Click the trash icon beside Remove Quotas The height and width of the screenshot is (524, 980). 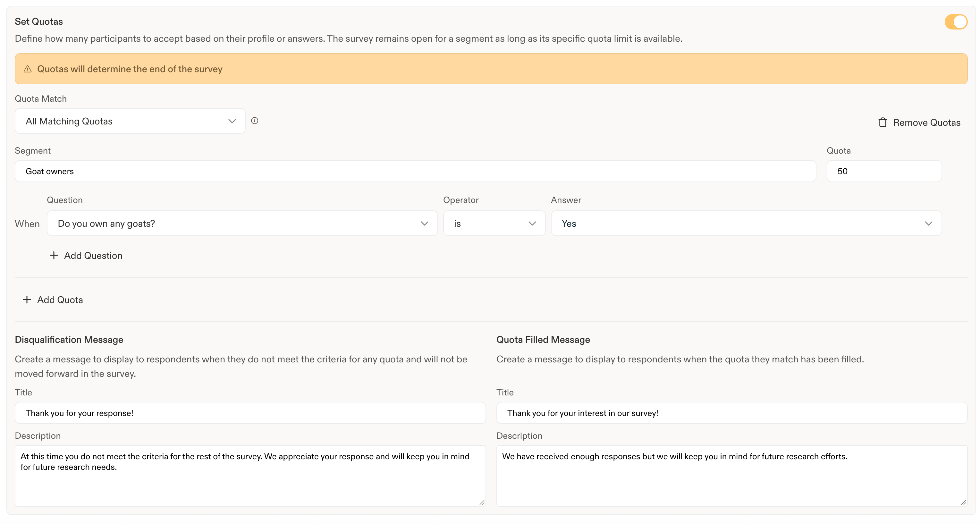[883, 123]
